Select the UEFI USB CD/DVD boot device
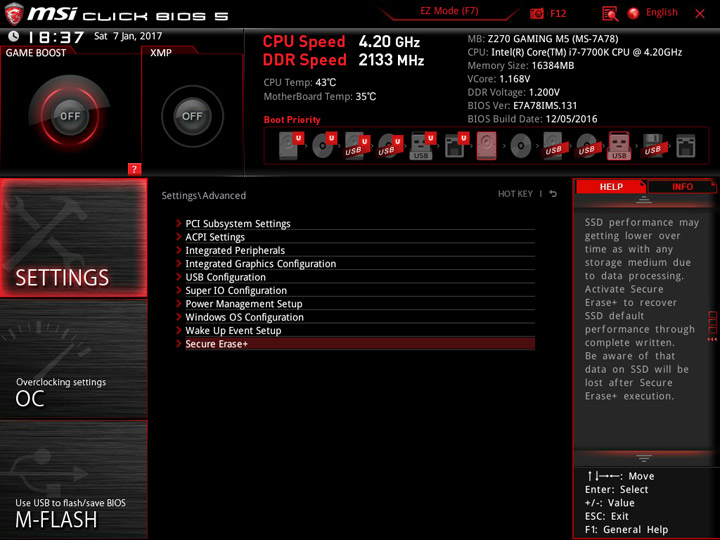Screen dimensions: 720x540 point(390,146)
